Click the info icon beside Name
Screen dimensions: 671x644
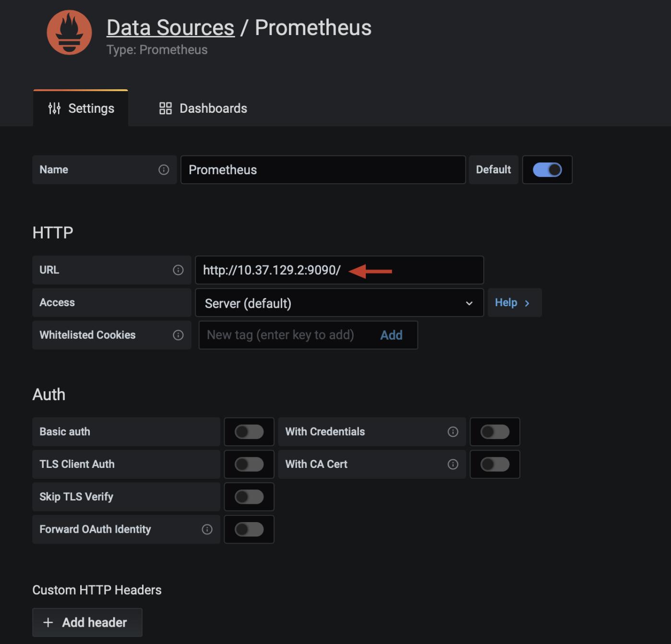(x=164, y=170)
